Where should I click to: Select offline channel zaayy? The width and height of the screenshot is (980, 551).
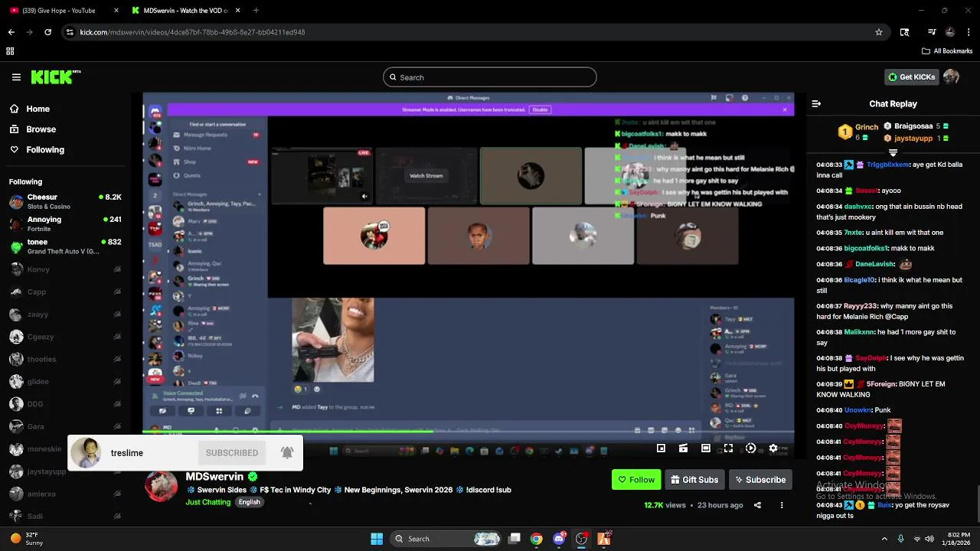coord(65,315)
